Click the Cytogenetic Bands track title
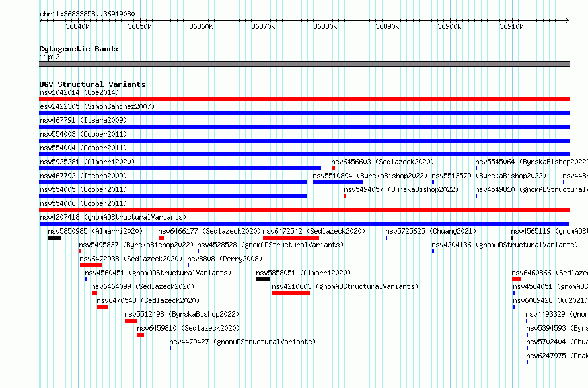Viewport: 588px width, 388px height. pyautogui.click(x=79, y=49)
